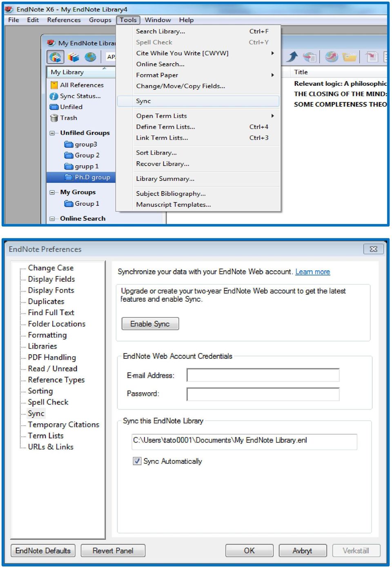The height and width of the screenshot is (567, 392).
Task: Collapse the Unfiled Groups section
Action: (52, 133)
